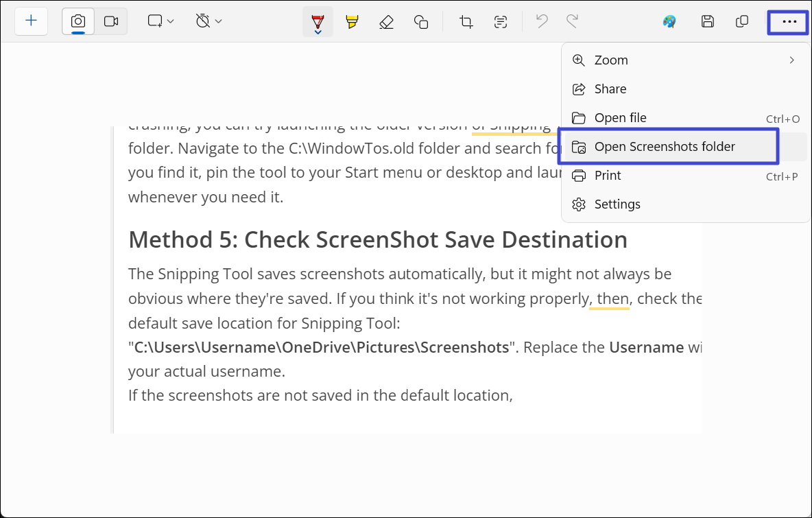
Task: Open the shapes tool
Action: 421,21
